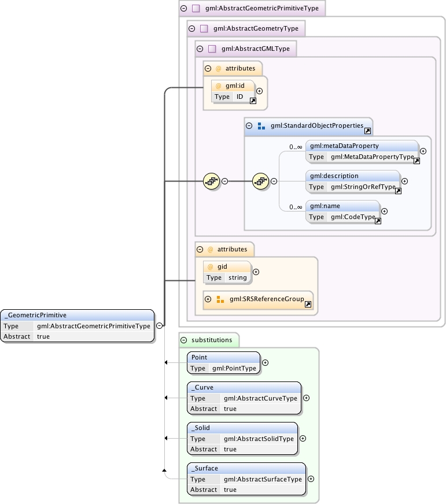Viewport: 446px width, 504px height.
Task: Click gml:StandardObjectProperties blue group icon
Action: (261, 126)
